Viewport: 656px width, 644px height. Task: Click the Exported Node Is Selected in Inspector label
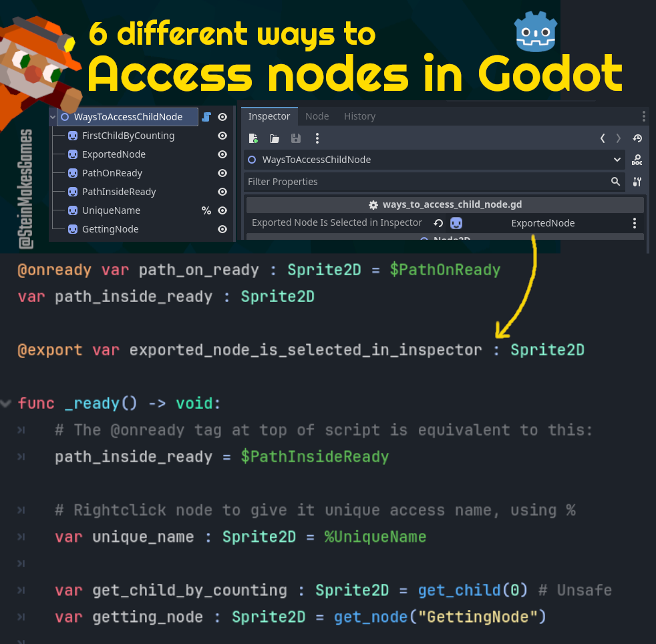pos(337,222)
